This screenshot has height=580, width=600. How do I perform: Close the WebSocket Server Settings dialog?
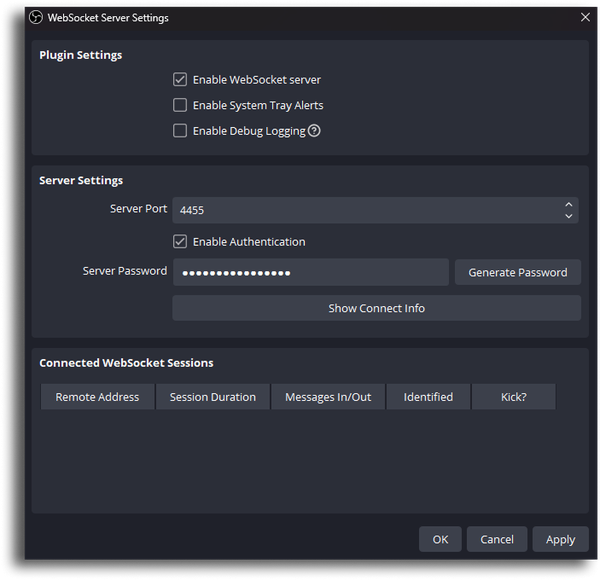pyautogui.click(x=585, y=17)
